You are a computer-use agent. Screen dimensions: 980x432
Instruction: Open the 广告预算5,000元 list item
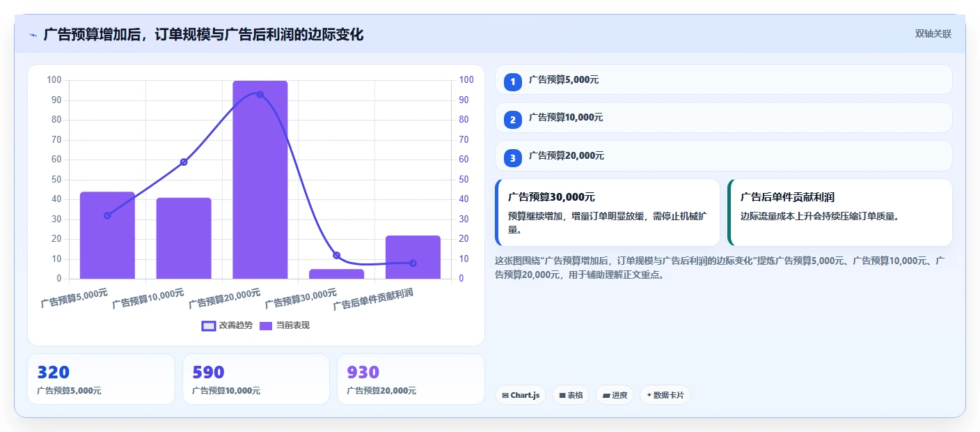723,79
